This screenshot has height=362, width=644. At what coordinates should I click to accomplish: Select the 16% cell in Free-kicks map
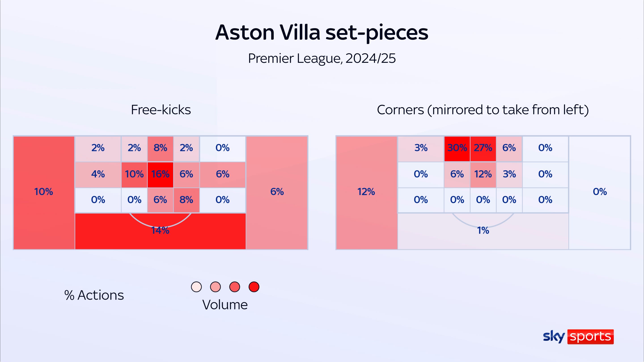click(x=160, y=174)
